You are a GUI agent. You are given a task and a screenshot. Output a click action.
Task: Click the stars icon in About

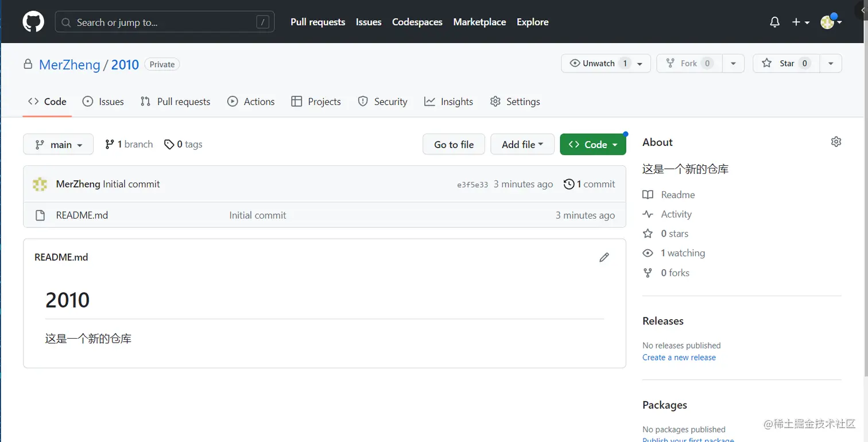pyautogui.click(x=648, y=234)
